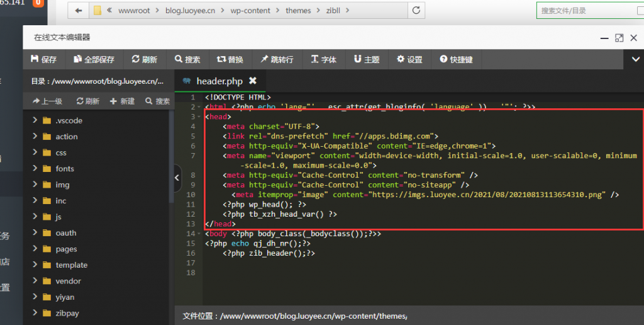Viewport: 644px width, 325px height.
Task: Click the wwwroot breadcrumb
Action: pyautogui.click(x=134, y=11)
